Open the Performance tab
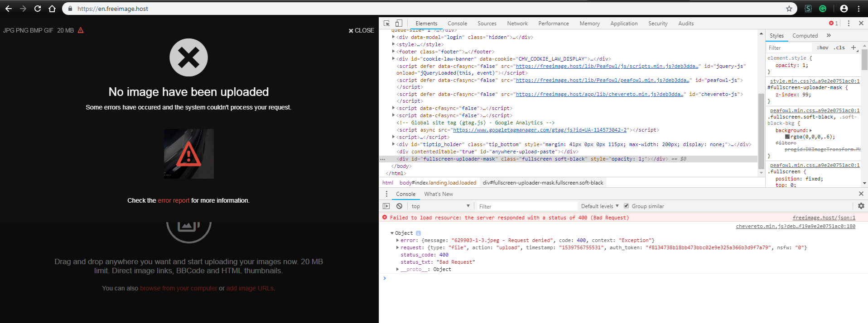 (x=553, y=24)
